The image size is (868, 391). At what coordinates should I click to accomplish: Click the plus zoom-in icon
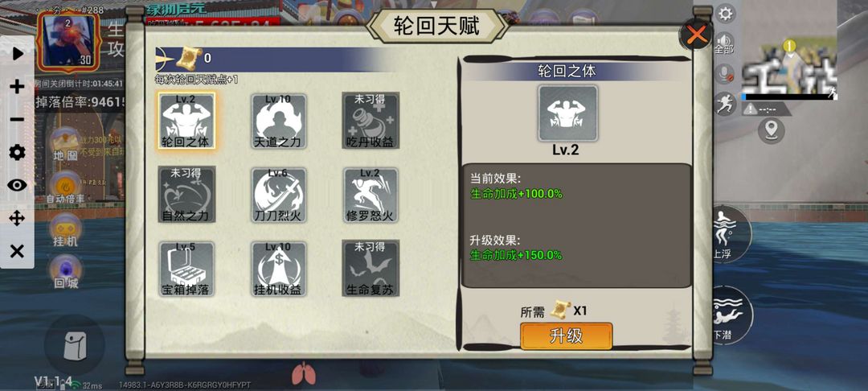(x=17, y=86)
